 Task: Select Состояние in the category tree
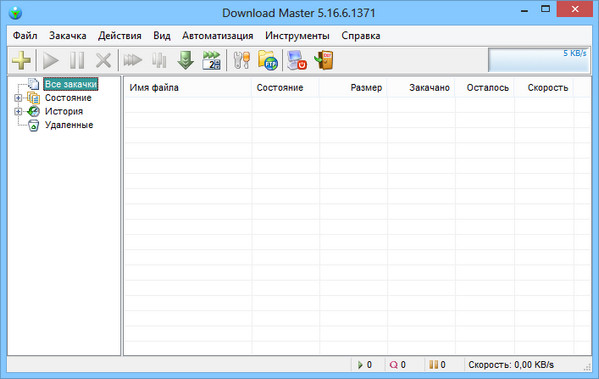pyautogui.click(x=68, y=98)
